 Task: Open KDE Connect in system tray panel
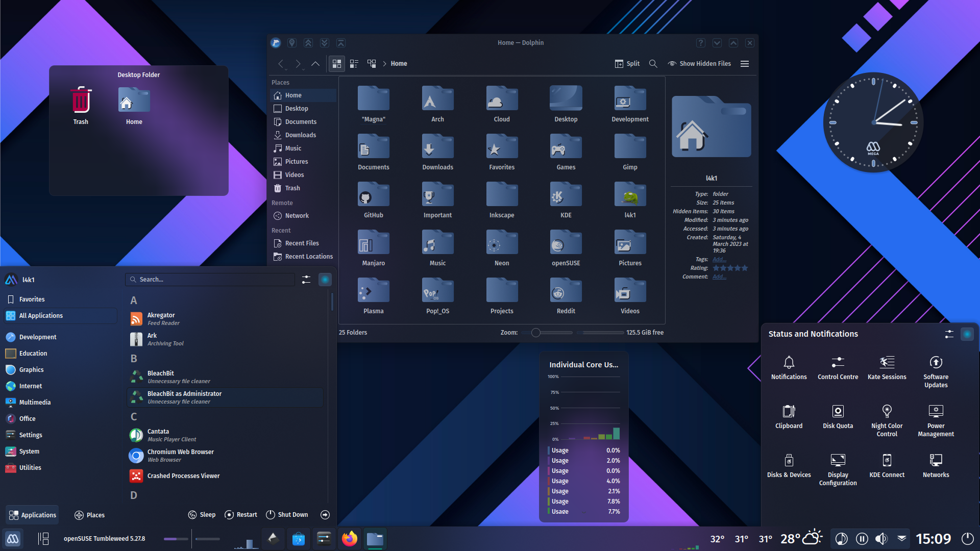[x=887, y=466]
